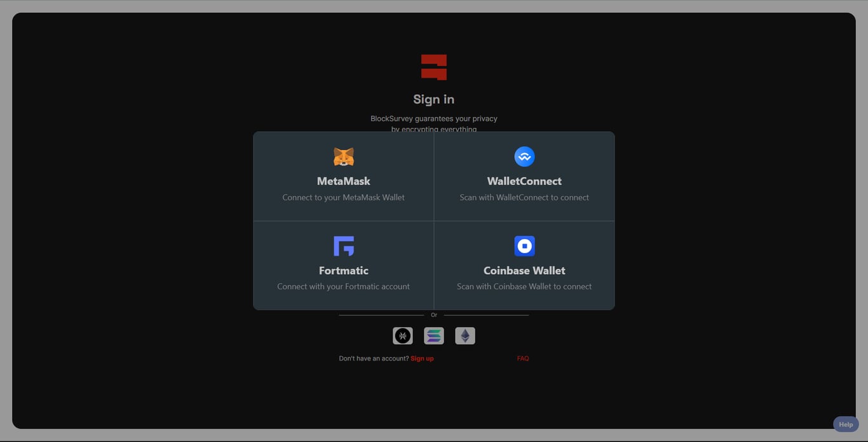Image resolution: width=868 pixels, height=442 pixels.
Task: Sign in with the Solana icon
Action: click(434, 336)
